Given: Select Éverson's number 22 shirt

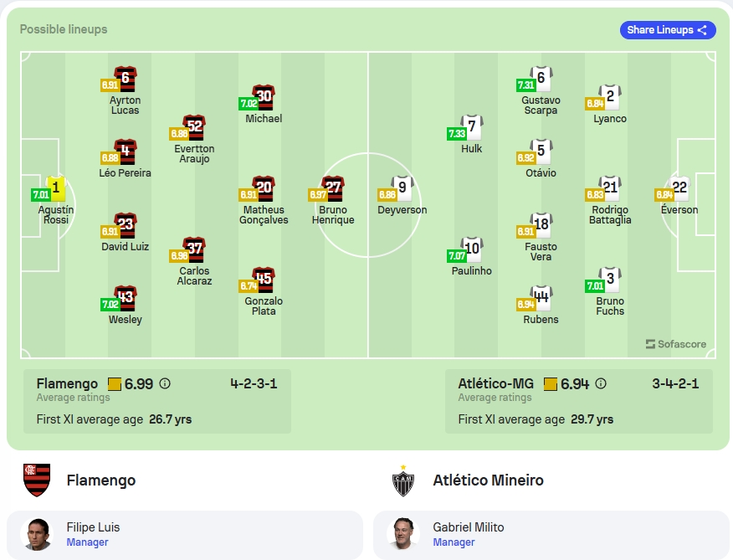Looking at the screenshot, I should (679, 188).
